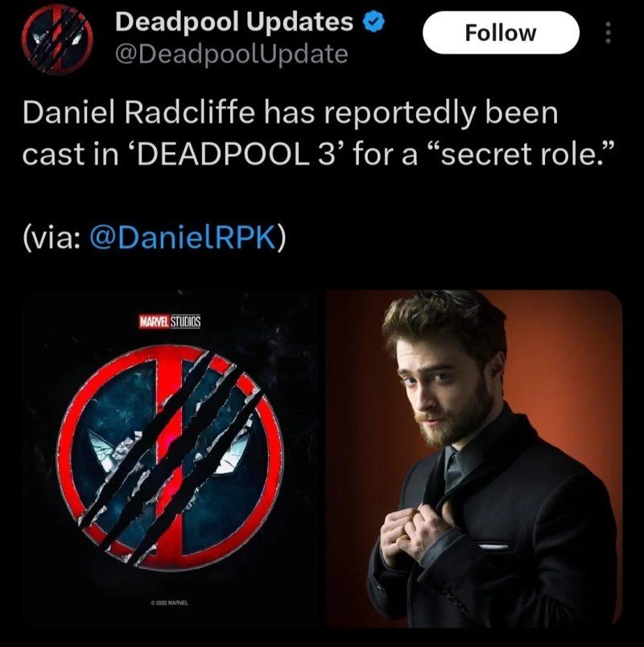
Task: Open the Deadpool Updates display name
Action: (234, 22)
